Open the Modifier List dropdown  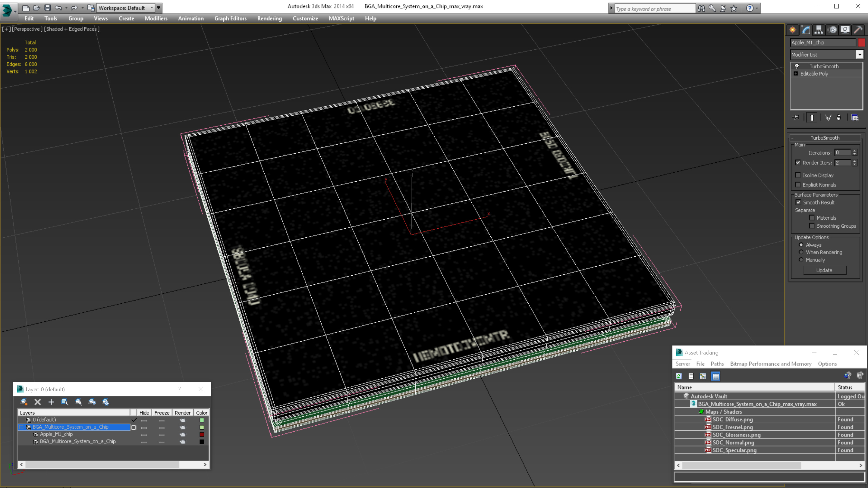(860, 55)
